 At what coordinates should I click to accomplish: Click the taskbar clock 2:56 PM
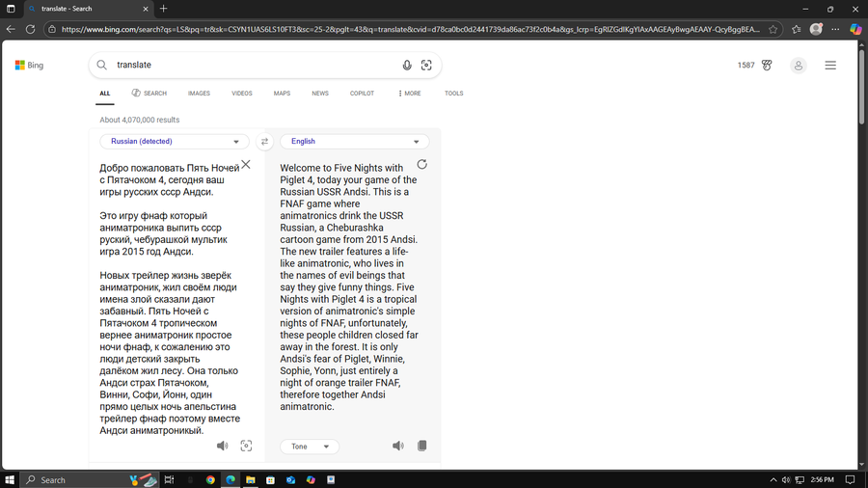click(822, 479)
